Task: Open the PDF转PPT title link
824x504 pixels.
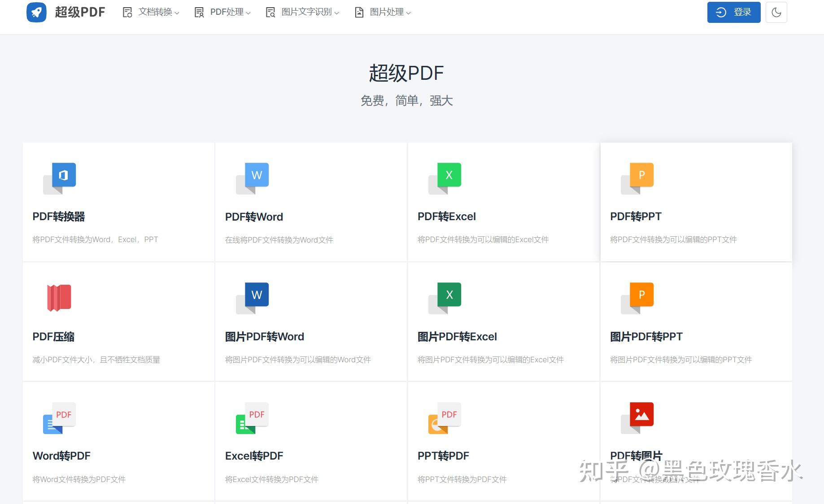Action: click(x=636, y=217)
